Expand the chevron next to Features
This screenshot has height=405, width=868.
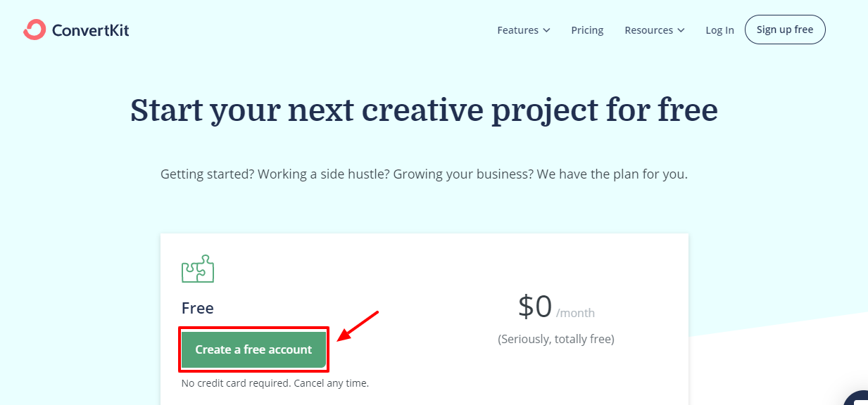coord(546,30)
